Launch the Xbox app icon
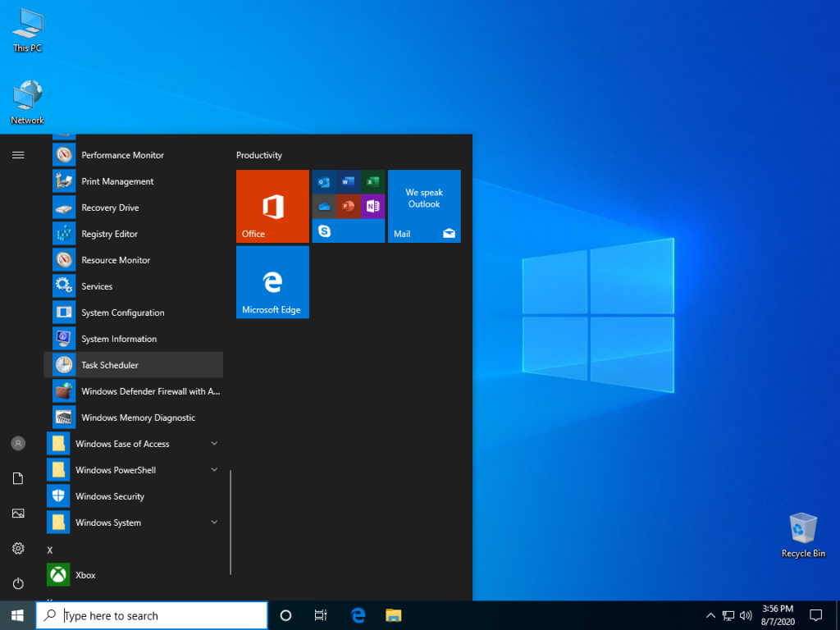Screen dimensions: 840x630 58,575
